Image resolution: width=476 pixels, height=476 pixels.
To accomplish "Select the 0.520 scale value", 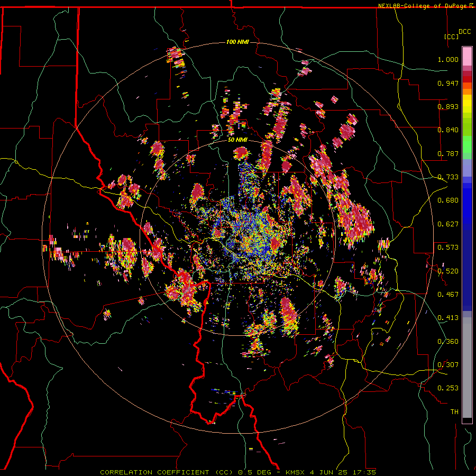I will click(448, 271).
